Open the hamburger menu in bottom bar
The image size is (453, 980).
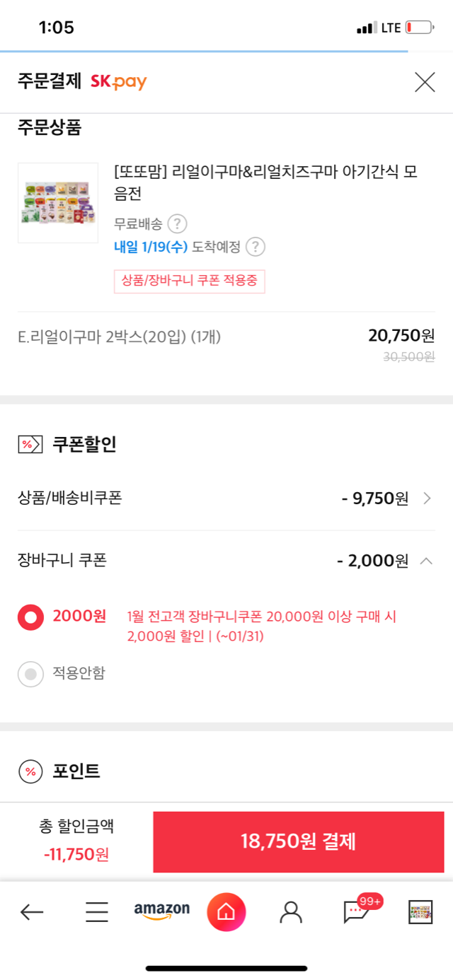click(97, 912)
